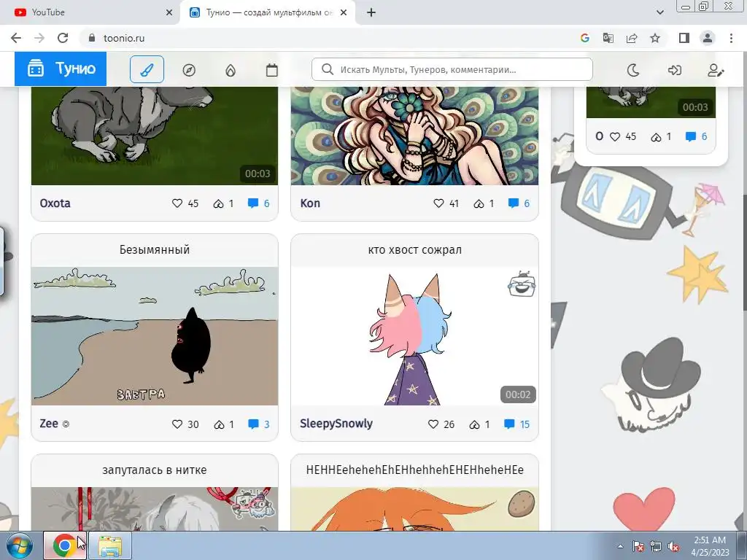Like the side panel cartoon heart
Viewport: 747px width, 560px height.
(x=615, y=136)
